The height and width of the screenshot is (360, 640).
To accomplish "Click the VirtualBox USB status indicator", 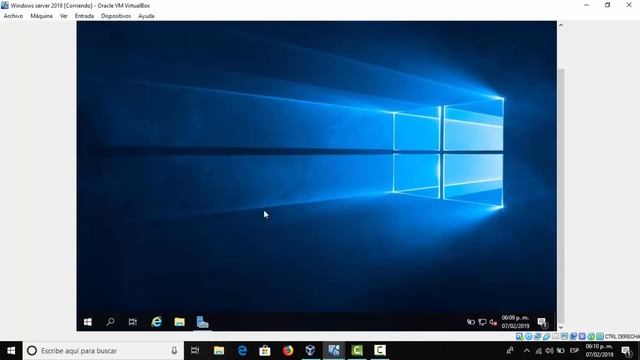I will tap(546, 336).
